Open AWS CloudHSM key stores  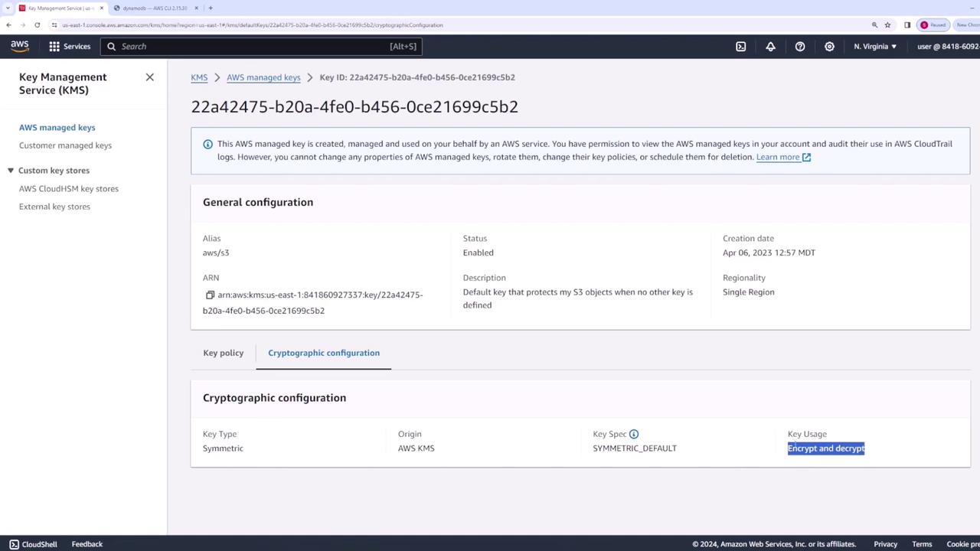point(69,189)
